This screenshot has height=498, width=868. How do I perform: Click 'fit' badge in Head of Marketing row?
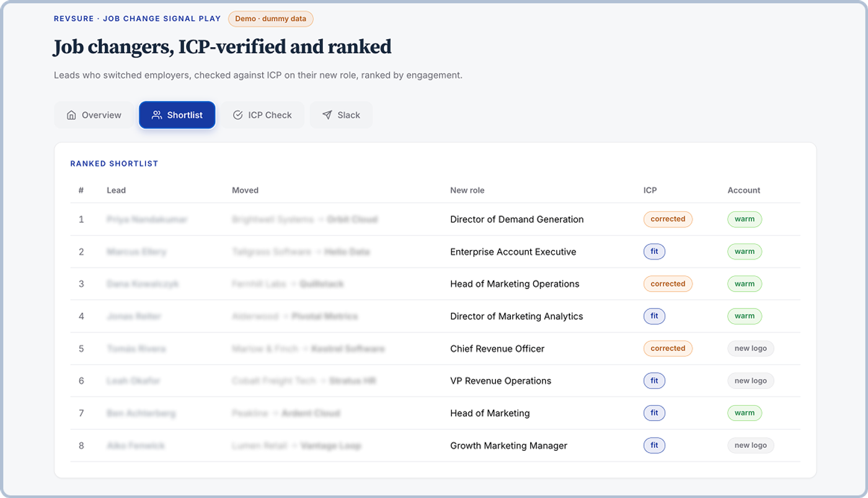(x=654, y=413)
